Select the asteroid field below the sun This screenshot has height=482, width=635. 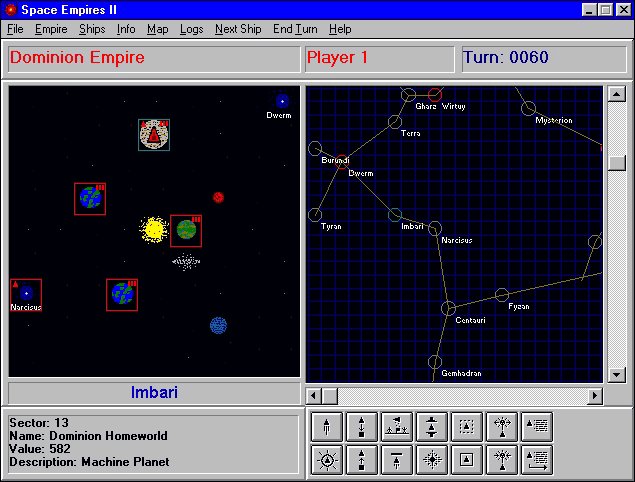[x=185, y=262]
